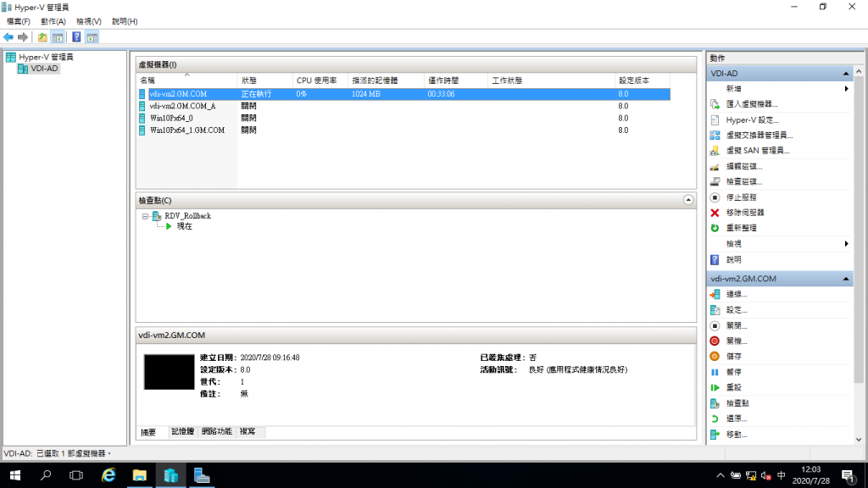Click 匯入虛擬機器 import icon

(715, 104)
